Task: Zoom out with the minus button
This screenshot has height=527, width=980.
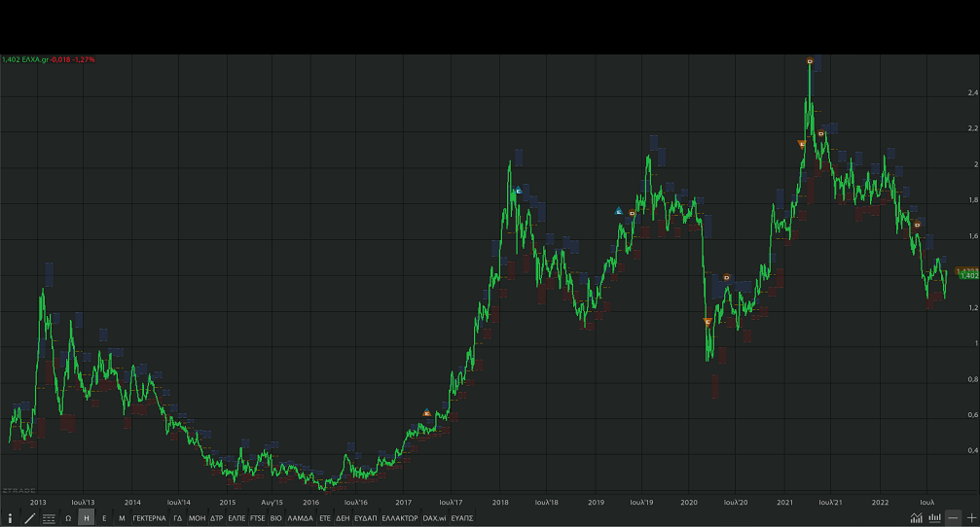Action: click(953, 517)
